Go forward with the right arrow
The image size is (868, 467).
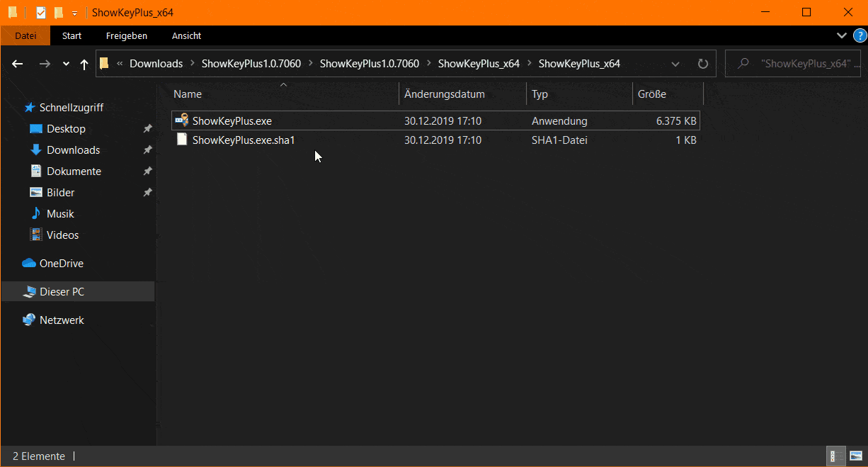(45, 64)
